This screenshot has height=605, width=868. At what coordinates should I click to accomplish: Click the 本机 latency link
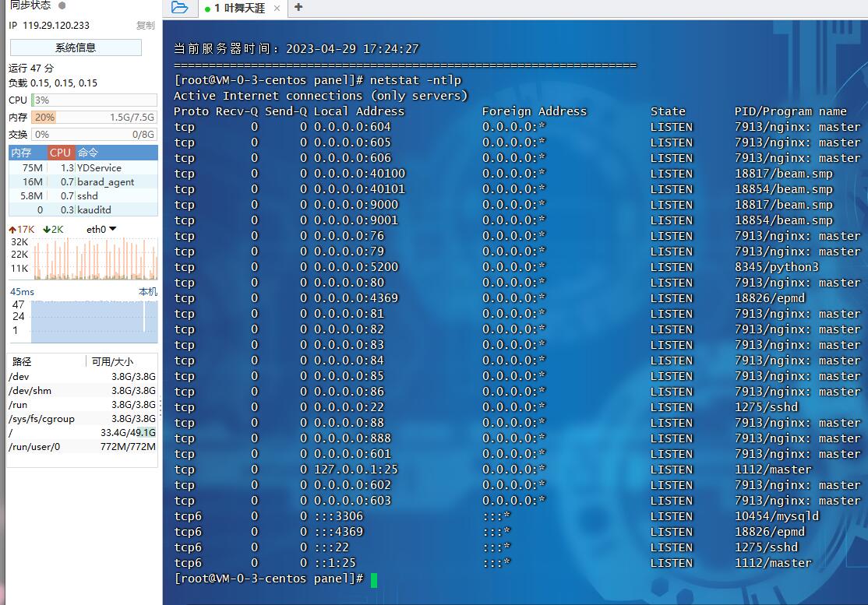coord(148,291)
